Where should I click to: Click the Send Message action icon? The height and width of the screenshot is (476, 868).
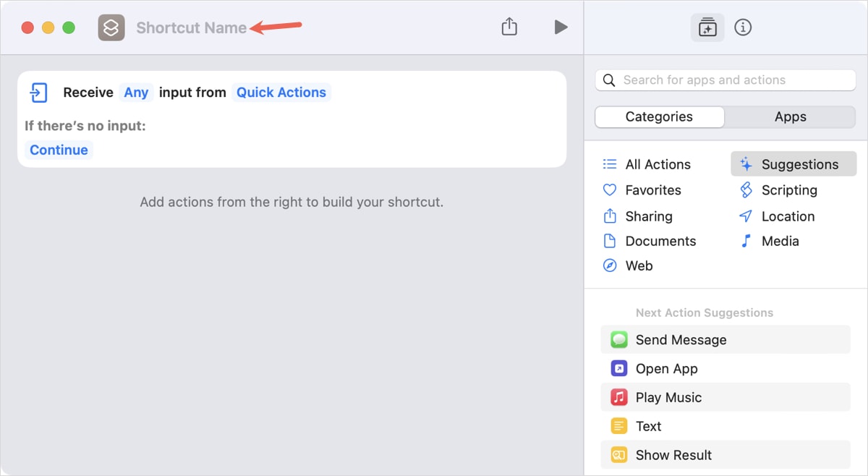(x=618, y=339)
